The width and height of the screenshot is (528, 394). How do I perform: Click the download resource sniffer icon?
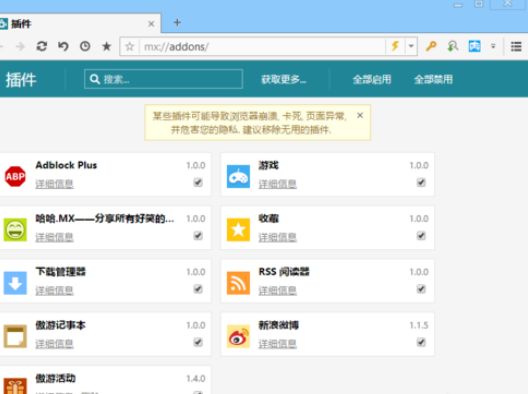pyautogui.click(x=453, y=46)
